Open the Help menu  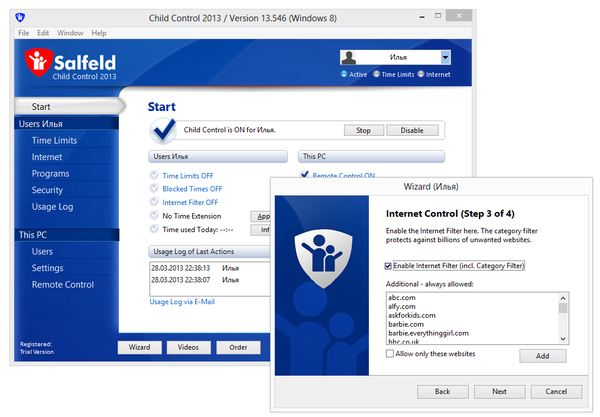point(99,33)
